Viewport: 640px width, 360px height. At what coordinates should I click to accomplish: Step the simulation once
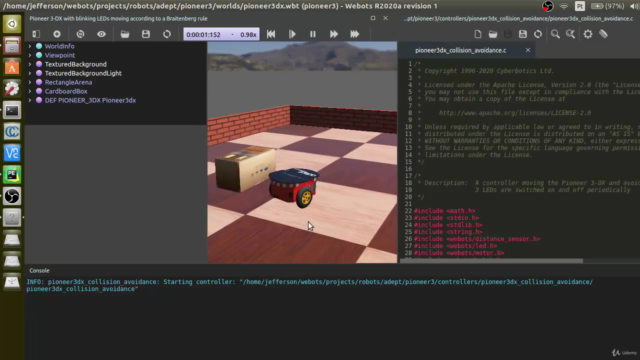coord(292,34)
